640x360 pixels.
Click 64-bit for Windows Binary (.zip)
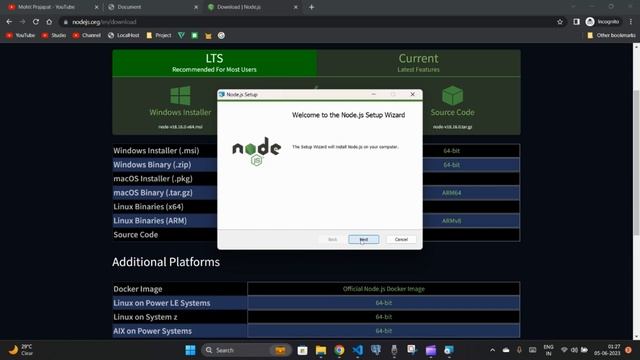(x=451, y=164)
